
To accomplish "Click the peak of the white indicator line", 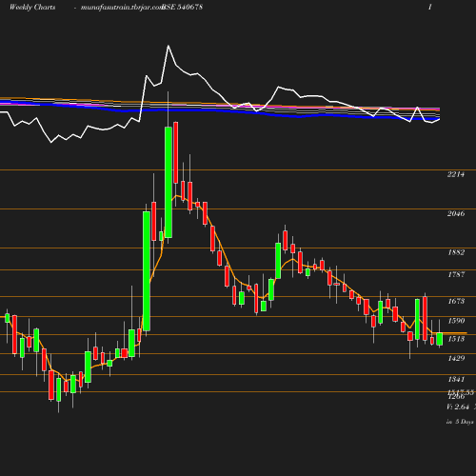I will click(x=169, y=47).
